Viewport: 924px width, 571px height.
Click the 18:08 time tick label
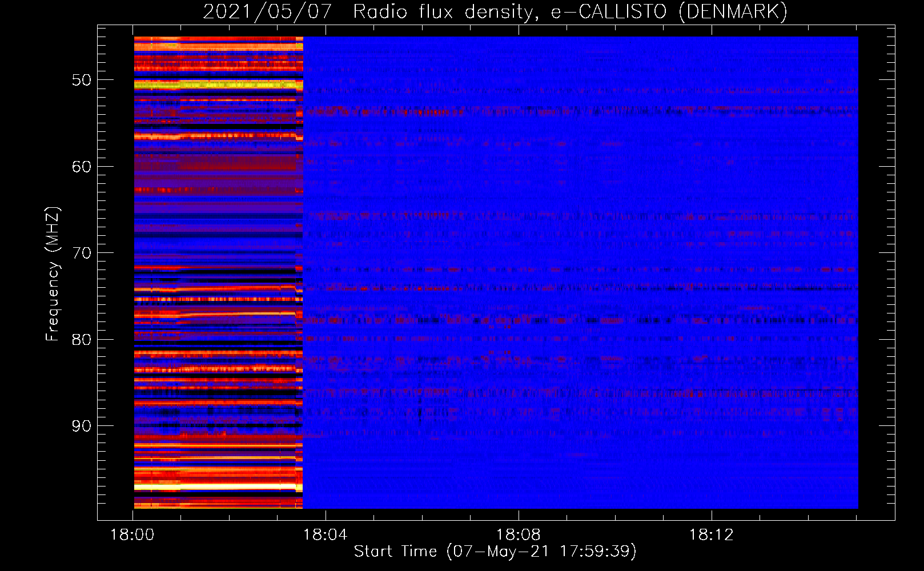[x=518, y=535]
